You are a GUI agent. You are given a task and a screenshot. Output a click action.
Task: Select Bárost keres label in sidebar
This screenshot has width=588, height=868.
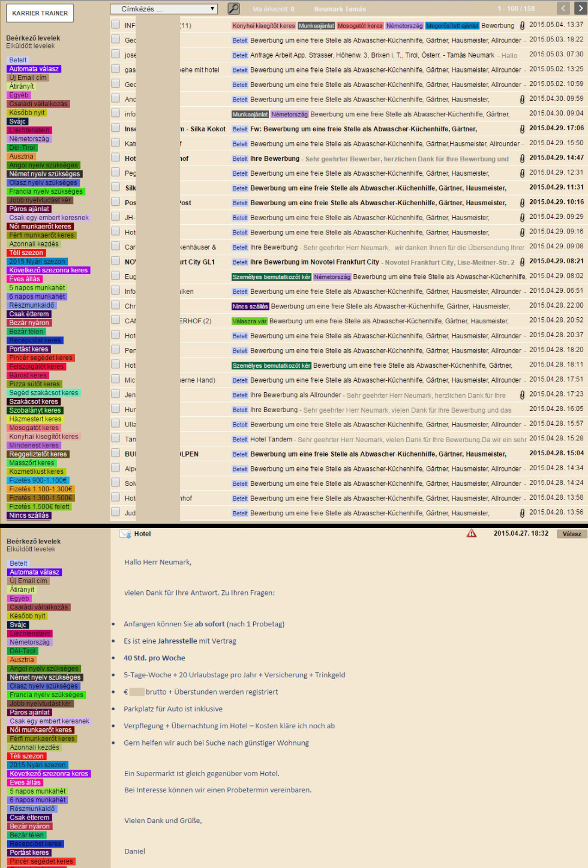pyautogui.click(x=28, y=376)
